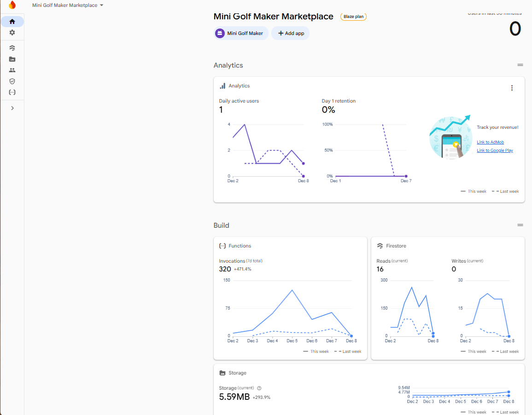Image resolution: width=532 pixels, height=415 pixels.
Task: Click the Storage help question icon
Action: [259, 388]
